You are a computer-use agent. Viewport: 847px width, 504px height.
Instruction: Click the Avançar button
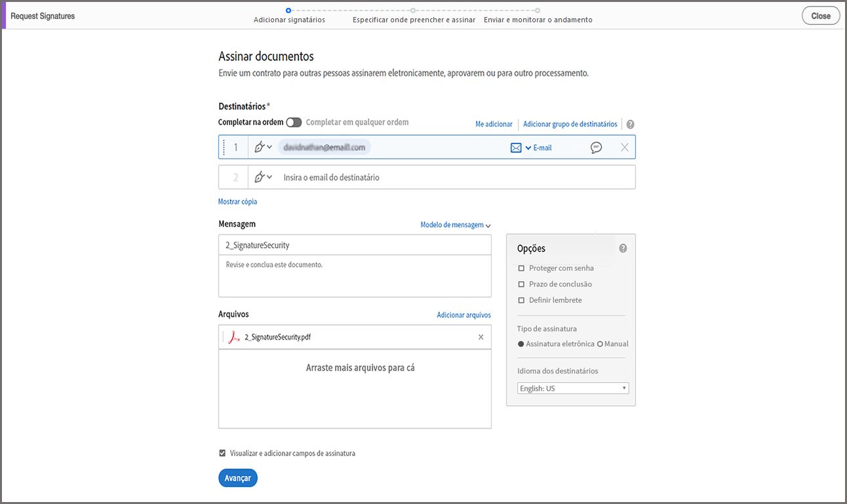pyautogui.click(x=237, y=477)
